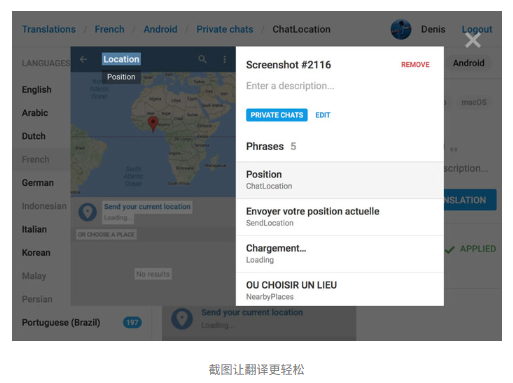This screenshot has height=383, width=513.
Task: Click Denis's profile avatar
Action: 401,29
